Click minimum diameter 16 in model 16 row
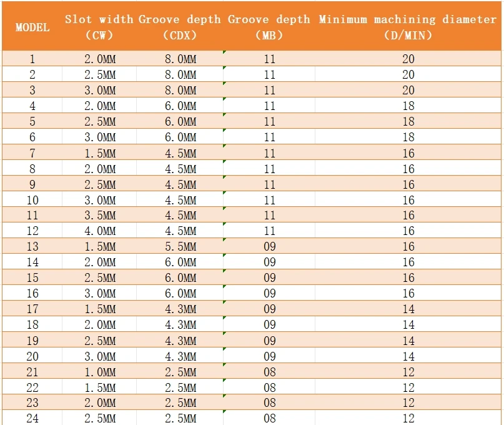Image resolution: width=504 pixels, height=425 pixels. click(408, 293)
